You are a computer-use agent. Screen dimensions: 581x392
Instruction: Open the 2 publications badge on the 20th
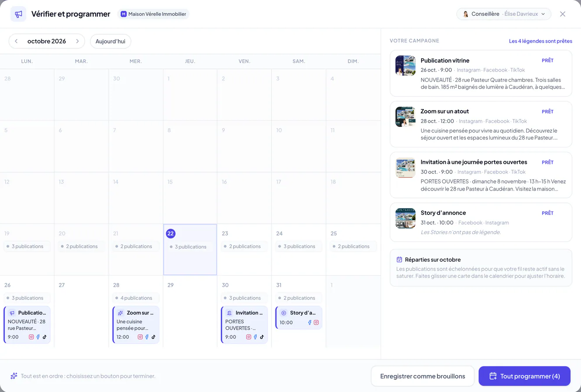81,246
